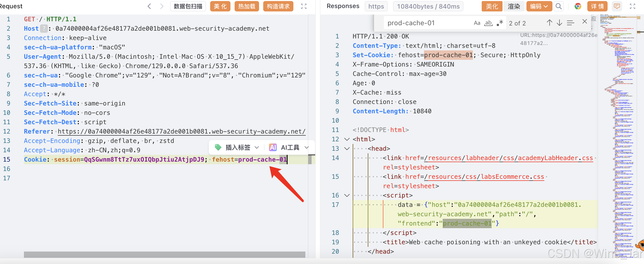
Task: Click the https tag next to Responses
Action: pyautogui.click(x=376, y=6)
